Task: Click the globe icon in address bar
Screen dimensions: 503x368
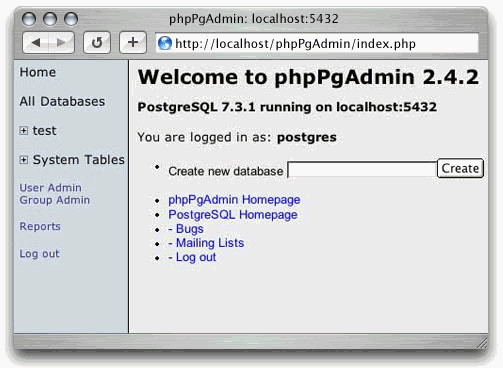Action: click(165, 43)
